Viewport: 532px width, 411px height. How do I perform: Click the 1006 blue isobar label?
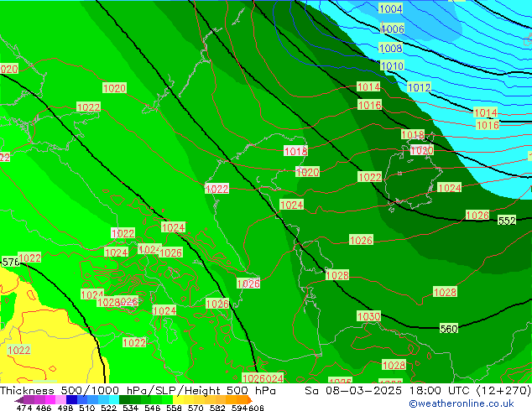(393, 29)
